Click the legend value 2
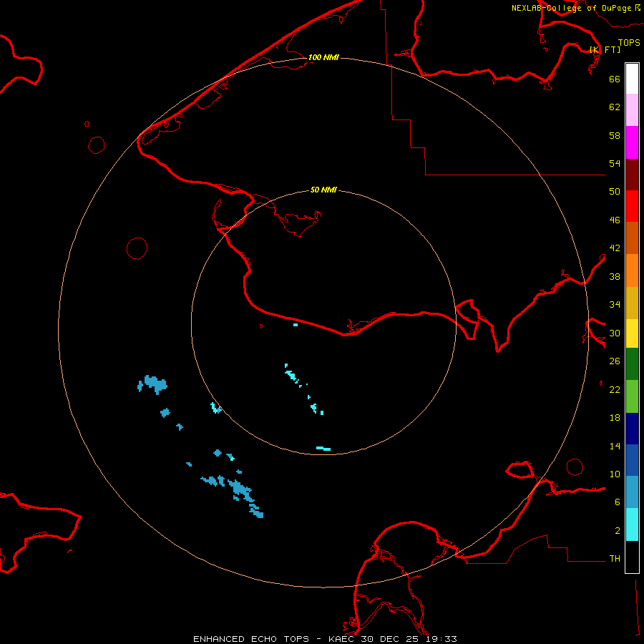 coord(618,531)
